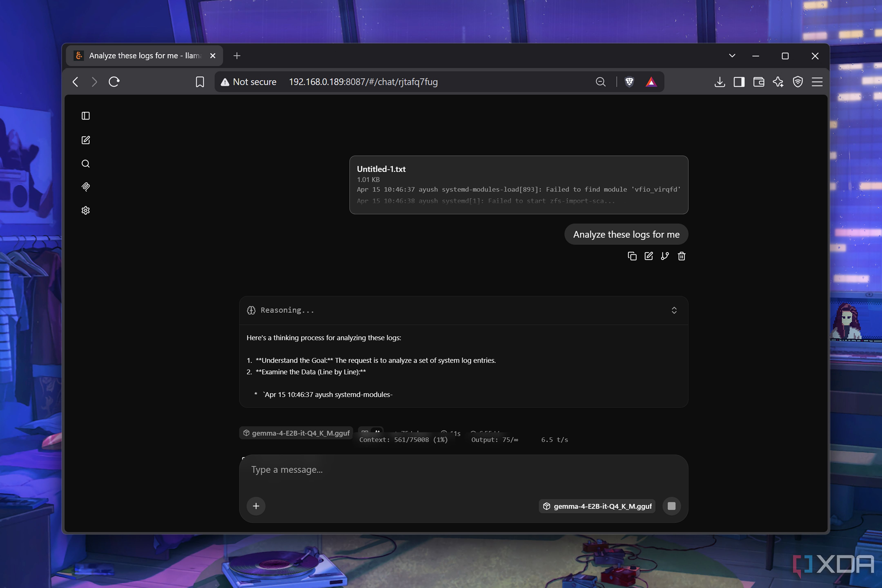Bookmark this page with the bookmark icon

coord(200,82)
